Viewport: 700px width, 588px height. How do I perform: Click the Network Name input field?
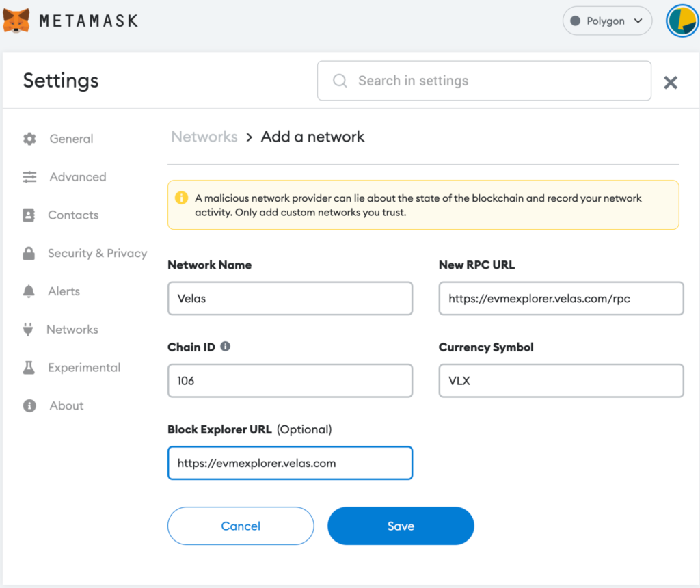[290, 299]
